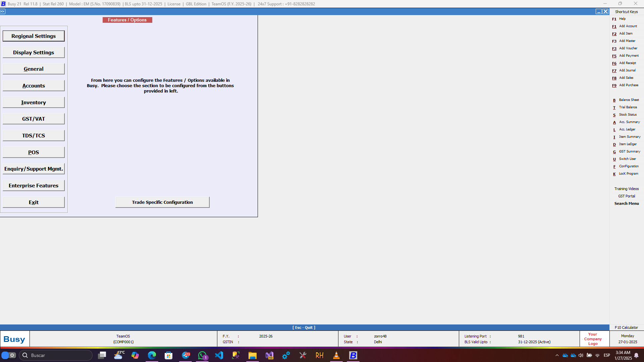Open Training Videos link
This screenshot has height=362, width=644.
[627, 189]
